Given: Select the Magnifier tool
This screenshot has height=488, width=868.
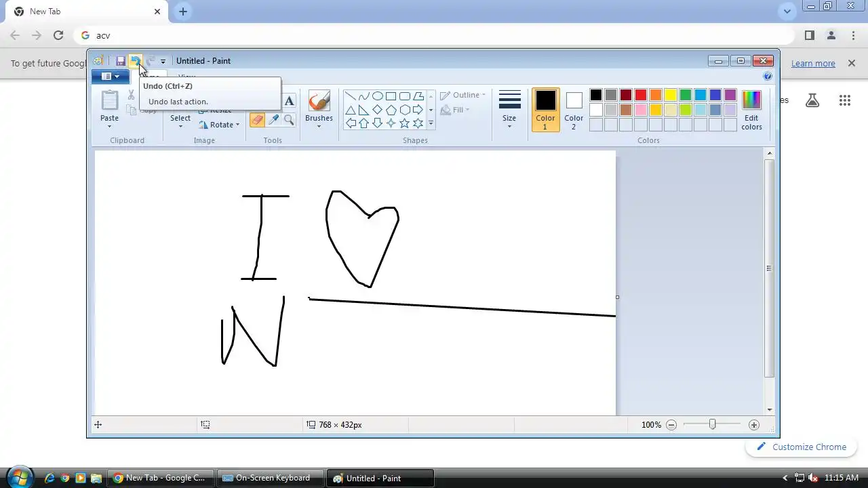Looking at the screenshot, I should pyautogui.click(x=289, y=120).
